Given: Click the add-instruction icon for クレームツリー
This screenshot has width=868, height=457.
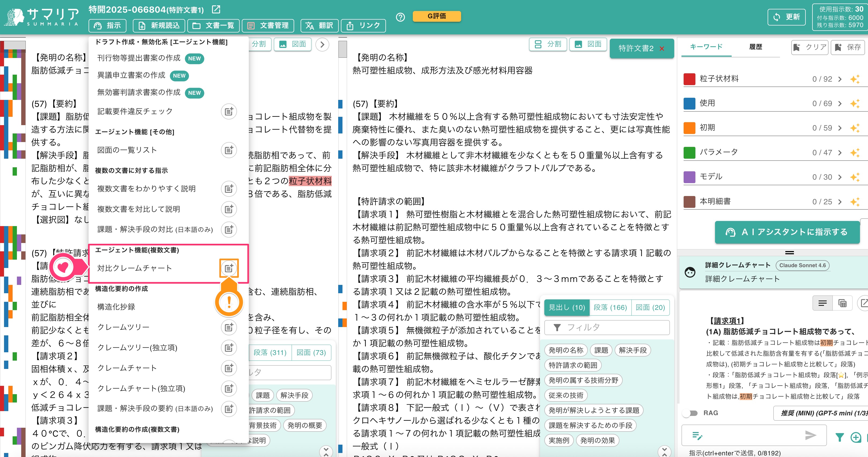Looking at the screenshot, I should click(x=229, y=327).
